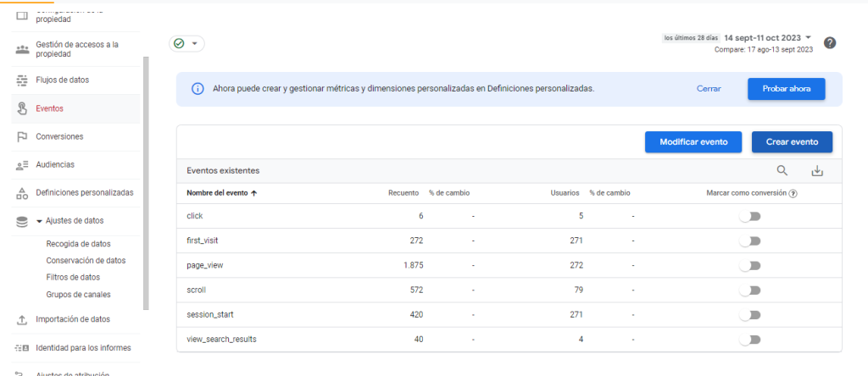The width and height of the screenshot is (868, 376).
Task: Select Importación de datos in sidebar
Action: tap(73, 319)
